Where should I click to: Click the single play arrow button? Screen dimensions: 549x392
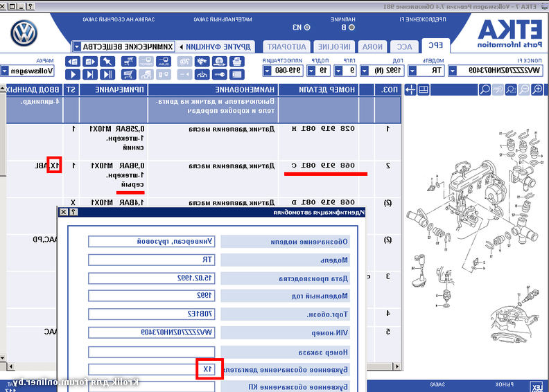click(73, 74)
